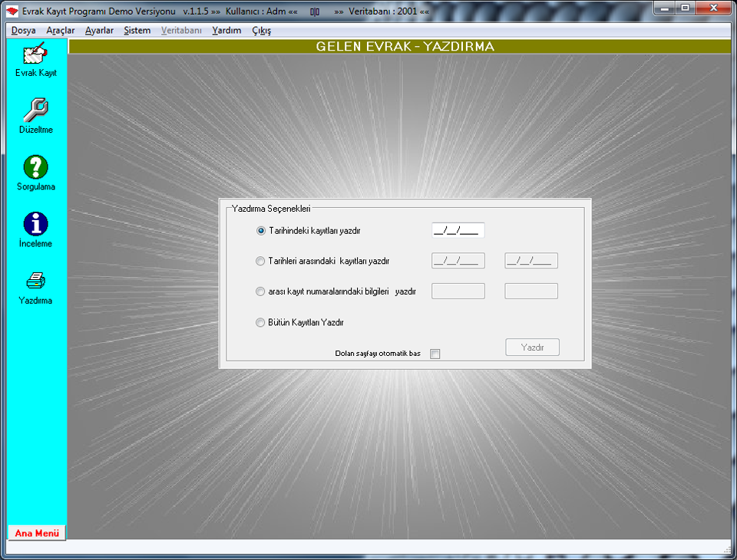The width and height of the screenshot is (737, 560).
Task: Choose 'arası kayıt numaralarındaki bilgileri yazdır' radio
Action: (x=260, y=292)
